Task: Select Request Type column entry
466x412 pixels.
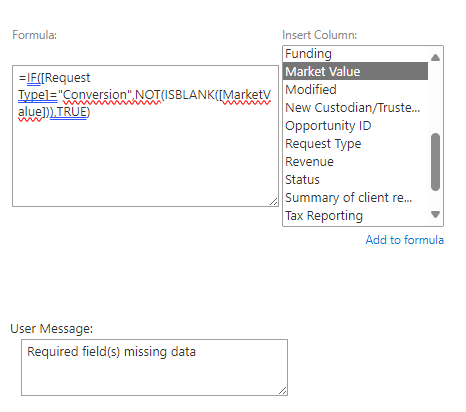Action: pyautogui.click(x=355, y=143)
